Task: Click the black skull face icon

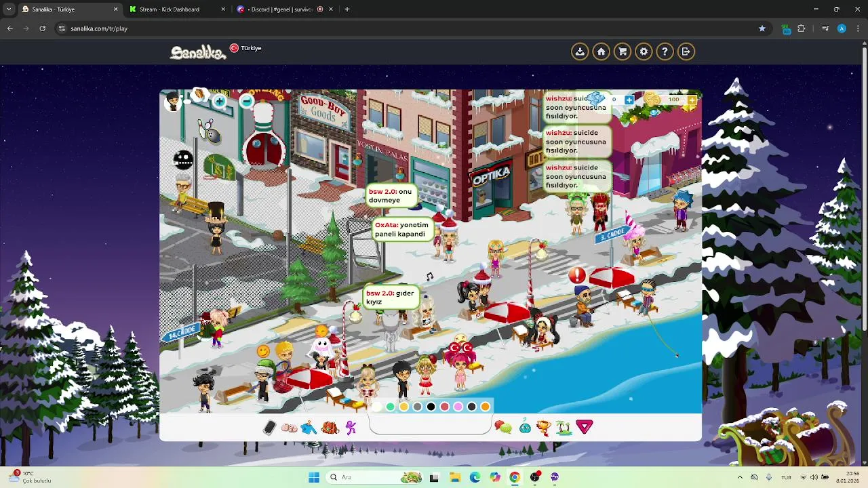Action: coord(183,160)
